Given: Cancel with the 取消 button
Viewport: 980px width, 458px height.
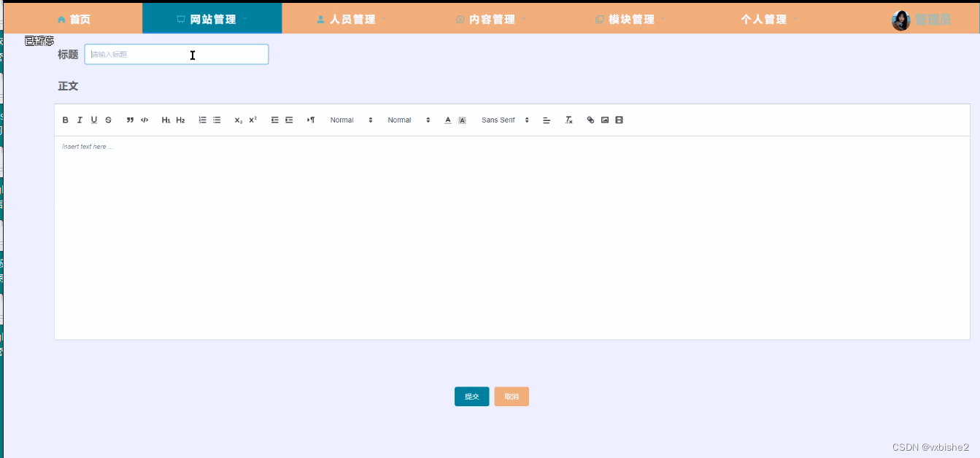Looking at the screenshot, I should coord(512,397).
